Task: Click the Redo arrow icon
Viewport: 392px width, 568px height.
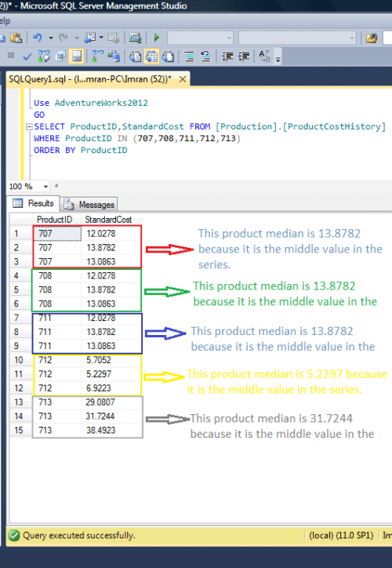Action: [x=64, y=38]
